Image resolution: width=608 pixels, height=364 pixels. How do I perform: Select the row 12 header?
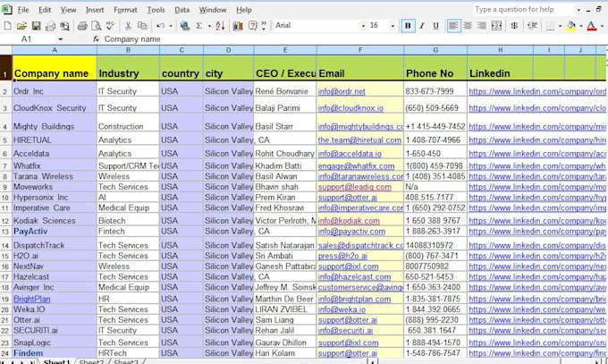(x=5, y=221)
